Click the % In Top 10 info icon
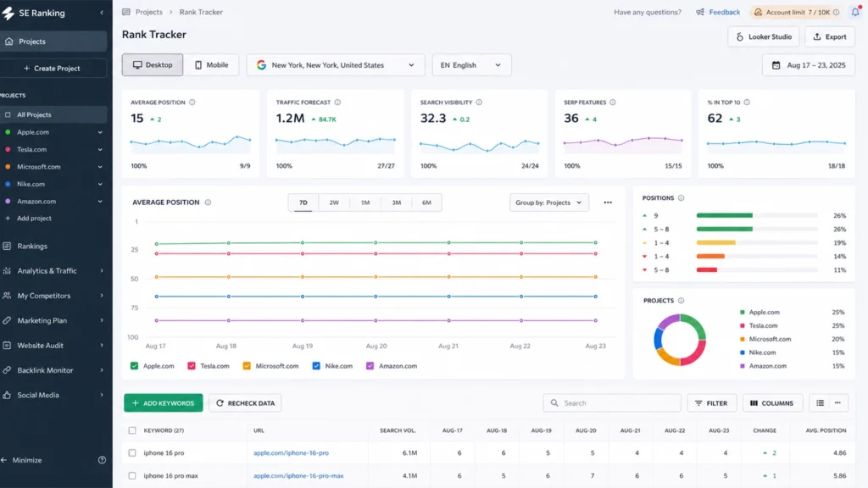 coord(747,103)
